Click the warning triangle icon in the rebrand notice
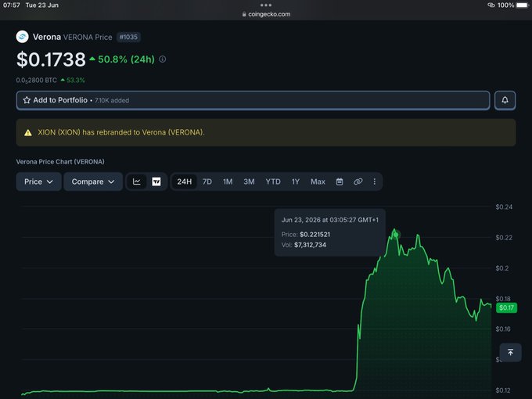 click(28, 133)
